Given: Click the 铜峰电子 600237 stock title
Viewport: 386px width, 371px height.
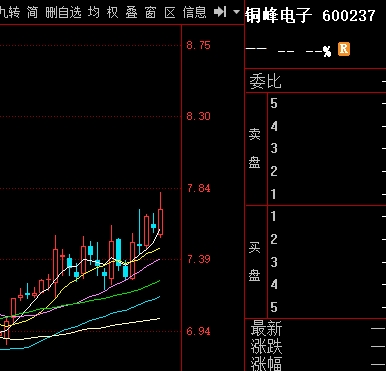Looking at the screenshot, I should 311,15.
